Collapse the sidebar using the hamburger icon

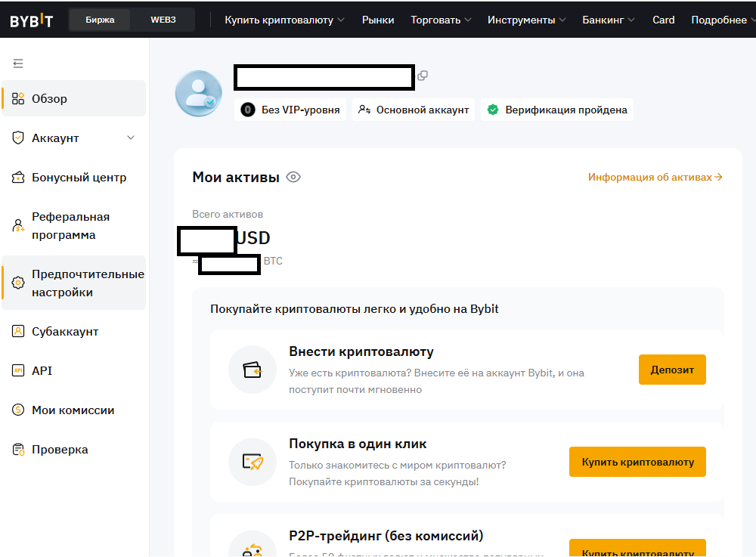point(18,63)
